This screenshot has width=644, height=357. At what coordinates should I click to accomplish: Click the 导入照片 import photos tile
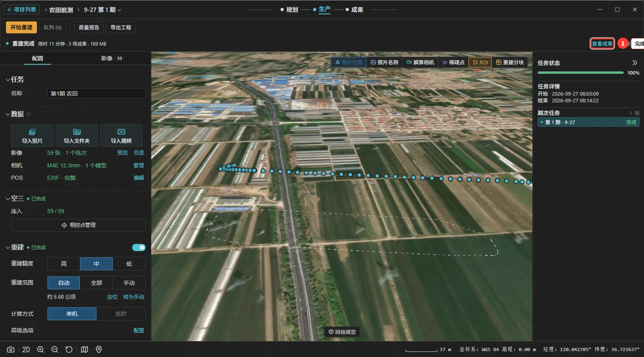pyautogui.click(x=32, y=135)
